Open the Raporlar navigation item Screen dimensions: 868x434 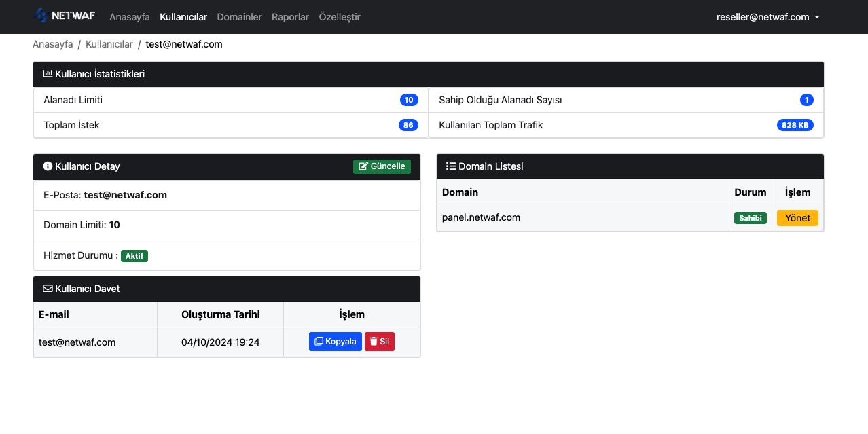pyautogui.click(x=290, y=17)
